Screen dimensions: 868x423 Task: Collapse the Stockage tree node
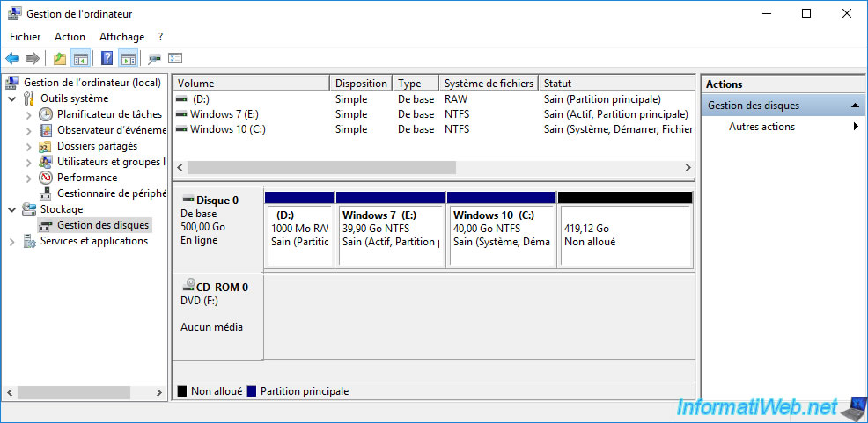[12, 209]
